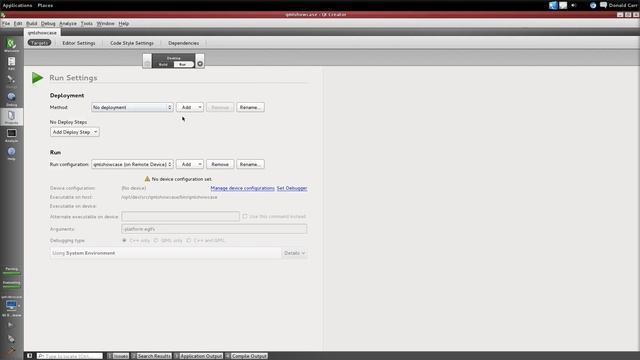The image size is (640, 360).
Task: Open the Applications menu in top panel
Action: tap(17, 5)
